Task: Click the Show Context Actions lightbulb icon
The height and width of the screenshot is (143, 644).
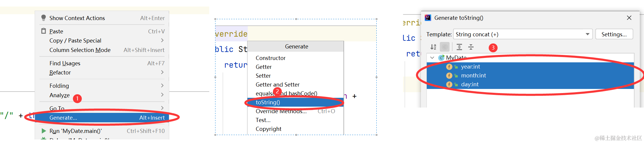Action: [44, 18]
